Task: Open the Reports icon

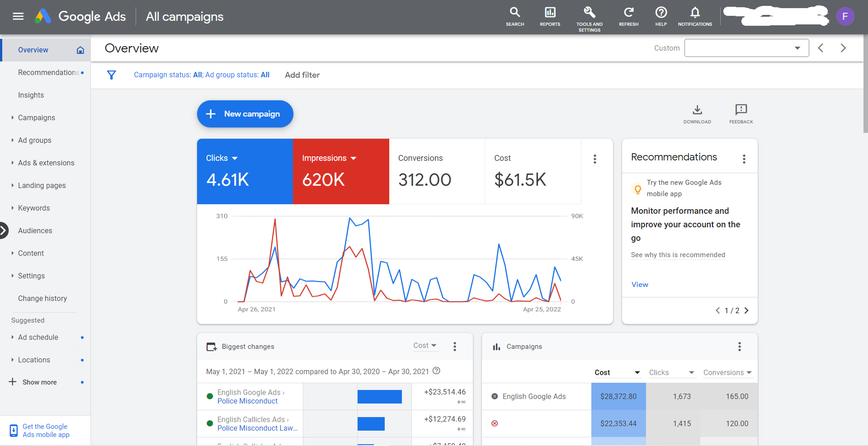Action: coord(550,13)
